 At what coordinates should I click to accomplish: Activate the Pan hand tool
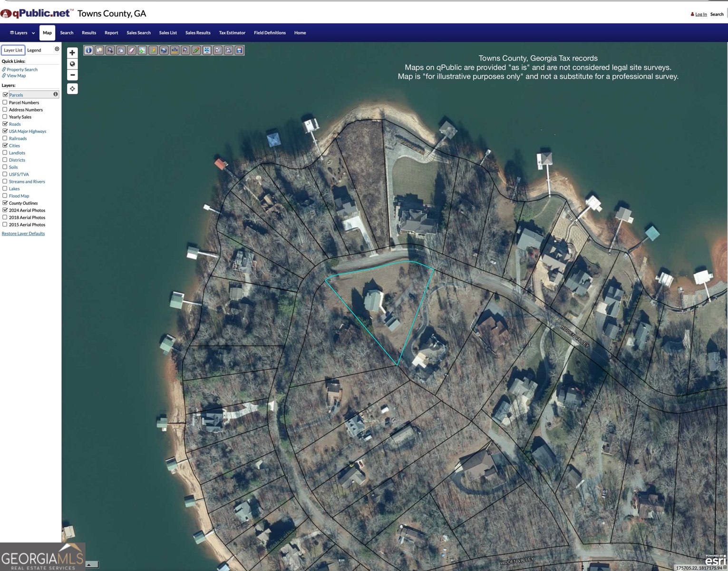[x=121, y=50]
